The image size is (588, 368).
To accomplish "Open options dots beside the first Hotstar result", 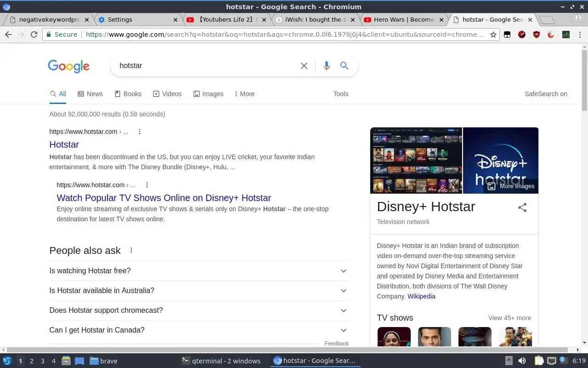I will [x=140, y=132].
